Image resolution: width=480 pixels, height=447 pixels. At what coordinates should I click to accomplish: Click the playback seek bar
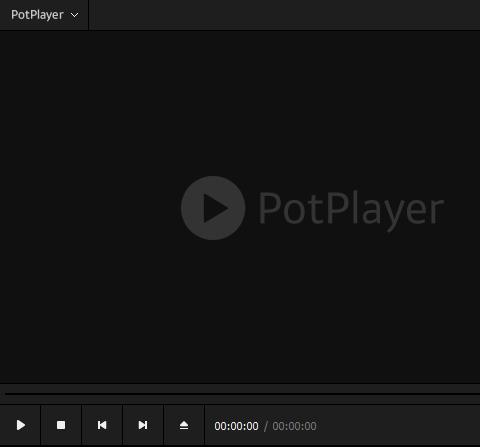(x=242, y=394)
